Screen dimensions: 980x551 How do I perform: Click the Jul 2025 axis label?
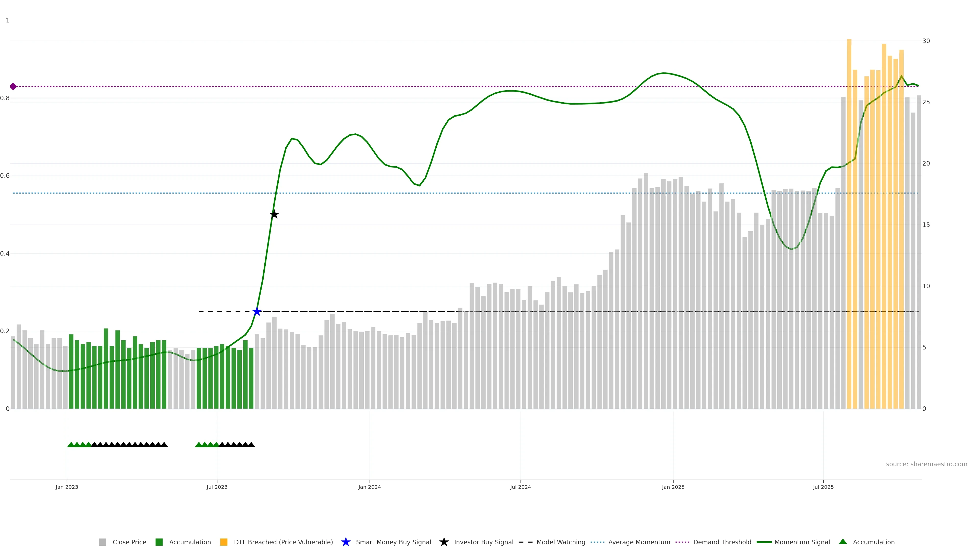coord(823,487)
